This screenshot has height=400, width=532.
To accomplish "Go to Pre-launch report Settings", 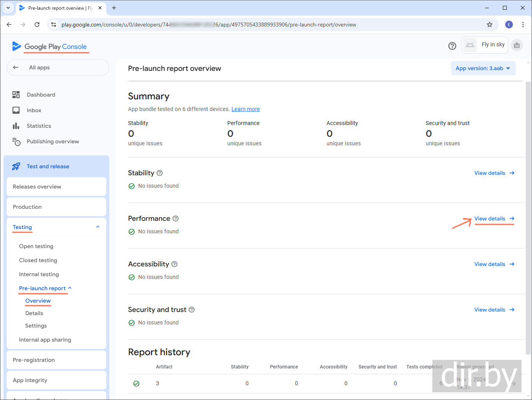I will [36, 326].
